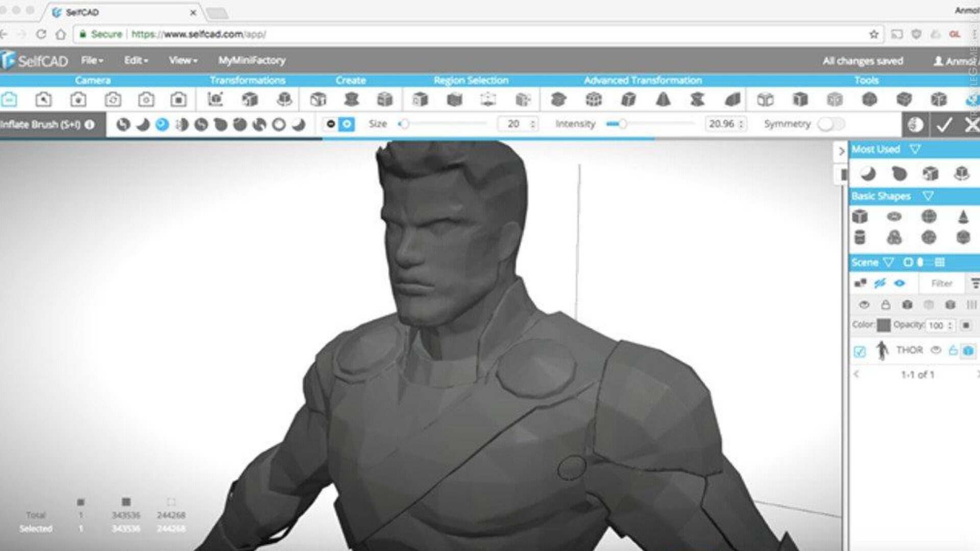980x551 pixels.
Task: Add a cone from Basic Shapes
Action: [964, 217]
